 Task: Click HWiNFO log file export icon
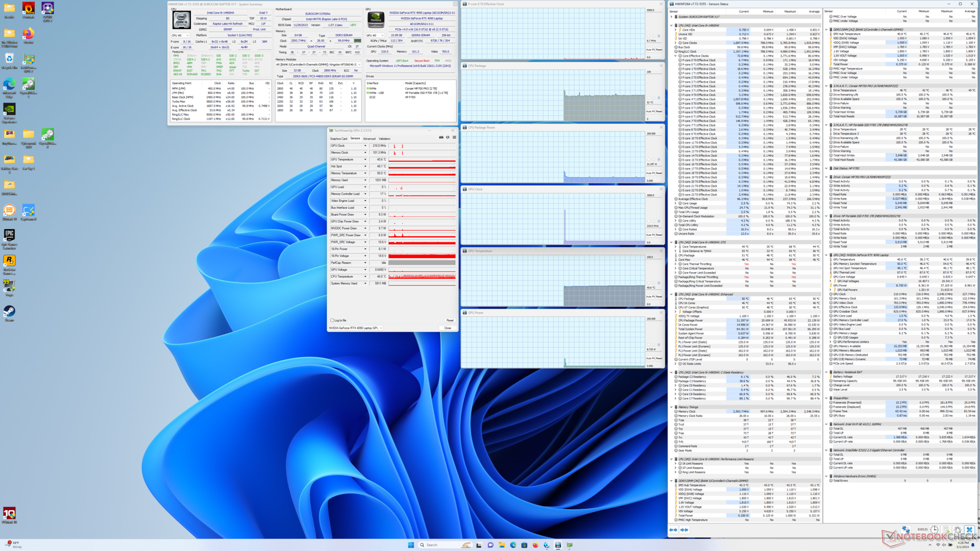coord(946,530)
